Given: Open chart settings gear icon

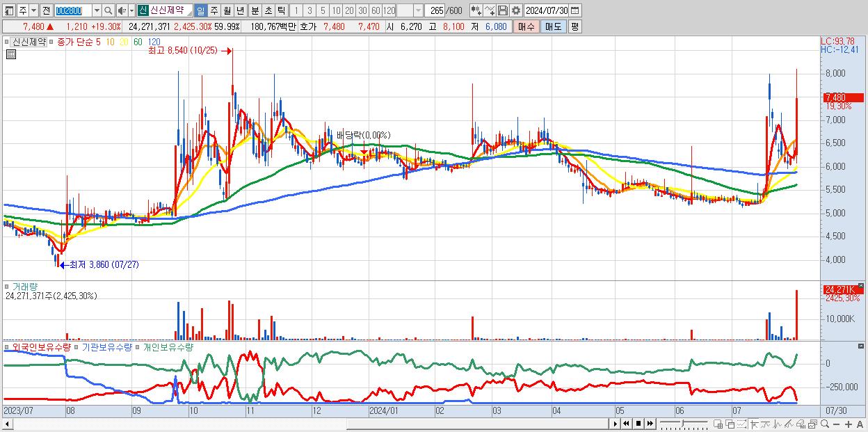Looking at the screenshot, I should click(x=515, y=10).
